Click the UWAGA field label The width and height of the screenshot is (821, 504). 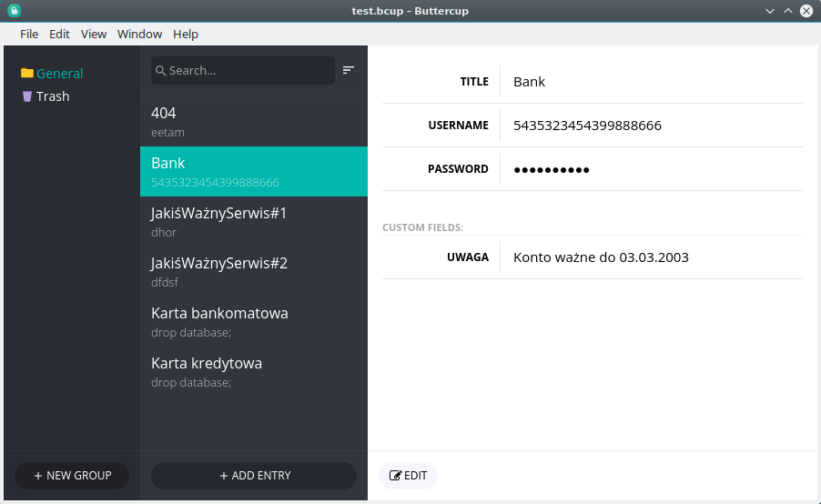468,257
